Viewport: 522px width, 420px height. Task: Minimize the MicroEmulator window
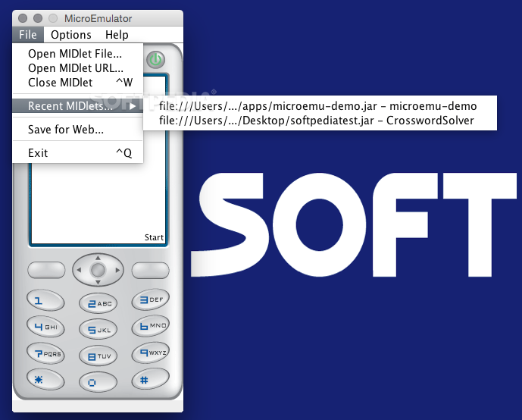(x=38, y=18)
